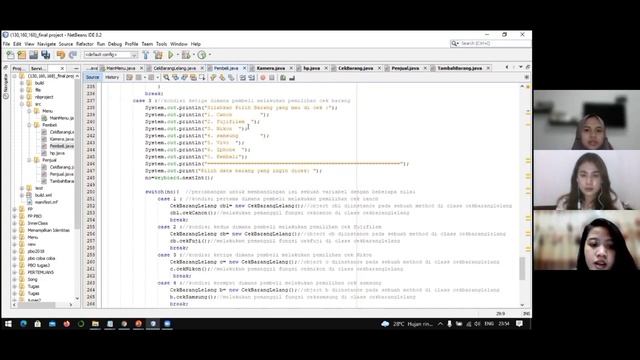The height and width of the screenshot is (360, 640).
Task: Select manifest.mf in the project tree
Action: click(46, 202)
